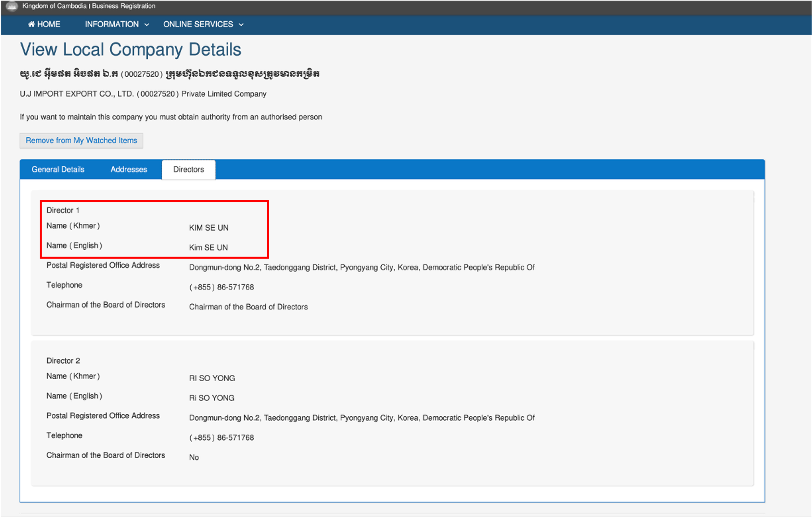The image size is (812, 518).
Task: Switch to the General Details tab
Action: point(58,169)
